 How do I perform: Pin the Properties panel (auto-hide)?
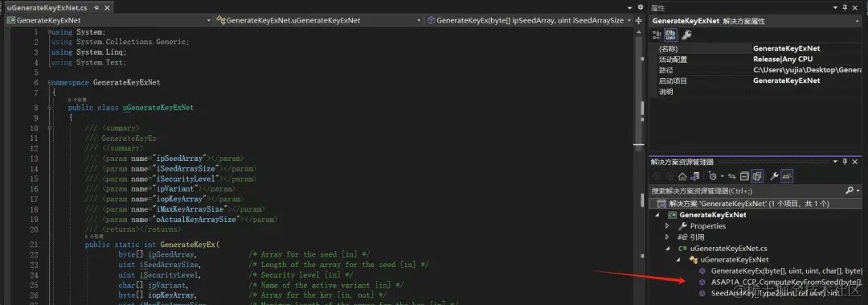845,7
